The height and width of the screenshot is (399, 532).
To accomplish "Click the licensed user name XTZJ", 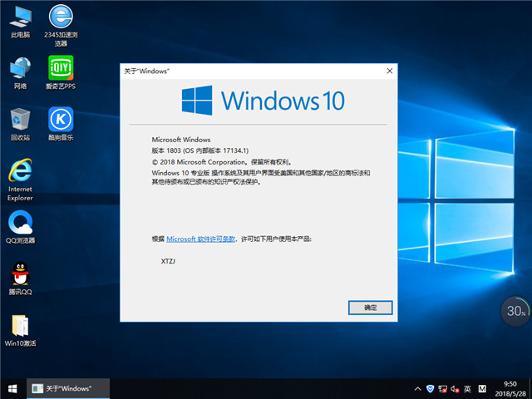I will click(x=168, y=261).
